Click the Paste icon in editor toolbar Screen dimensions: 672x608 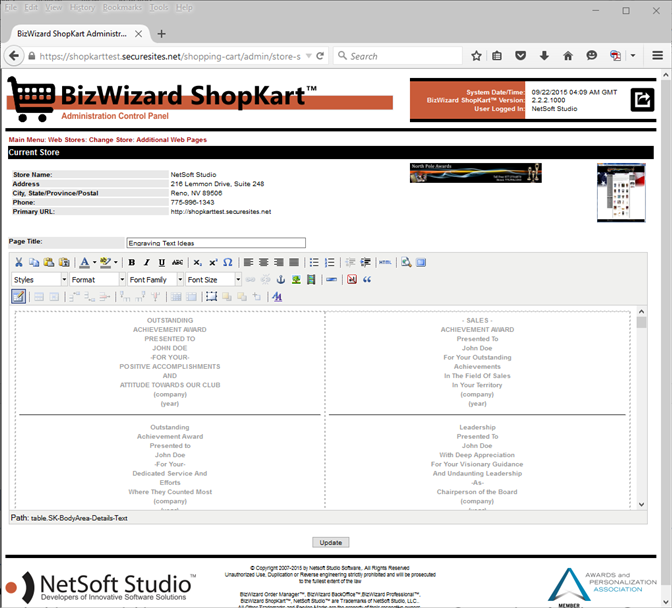pos(49,262)
